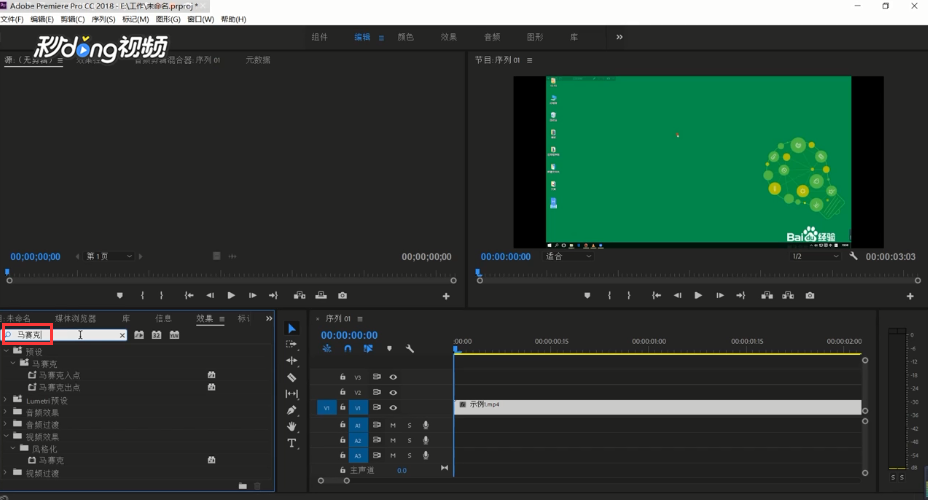Toggle Linked Selection in timeline

click(x=368, y=349)
